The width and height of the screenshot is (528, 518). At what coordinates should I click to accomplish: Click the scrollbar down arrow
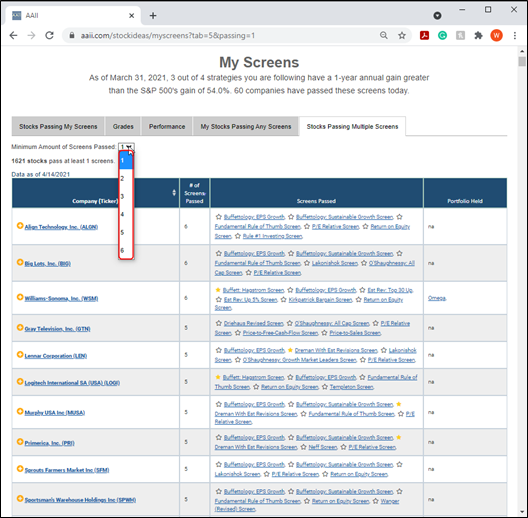522,512
